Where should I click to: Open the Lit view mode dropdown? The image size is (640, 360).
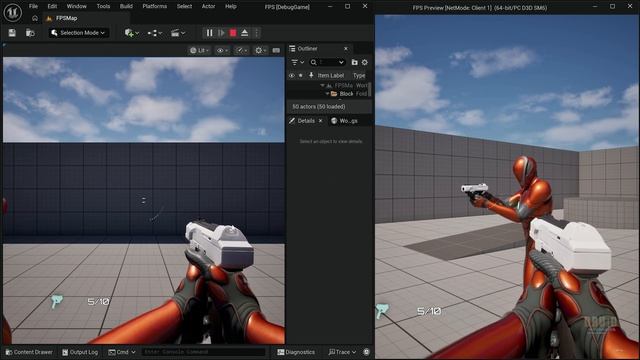(x=199, y=50)
